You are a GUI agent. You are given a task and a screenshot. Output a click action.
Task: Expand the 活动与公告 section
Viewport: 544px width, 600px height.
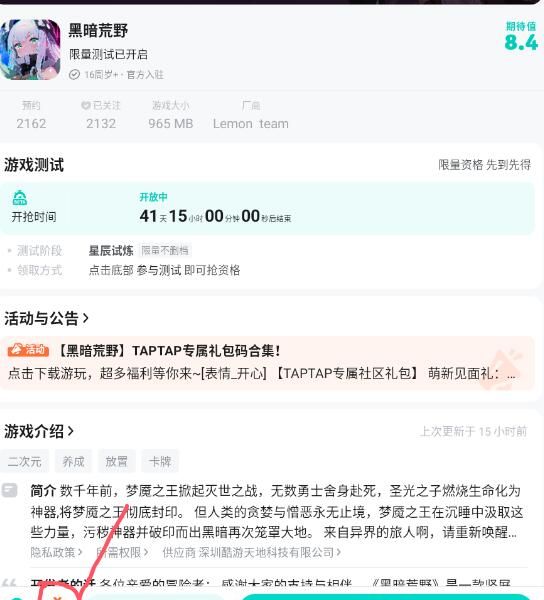coord(46,318)
